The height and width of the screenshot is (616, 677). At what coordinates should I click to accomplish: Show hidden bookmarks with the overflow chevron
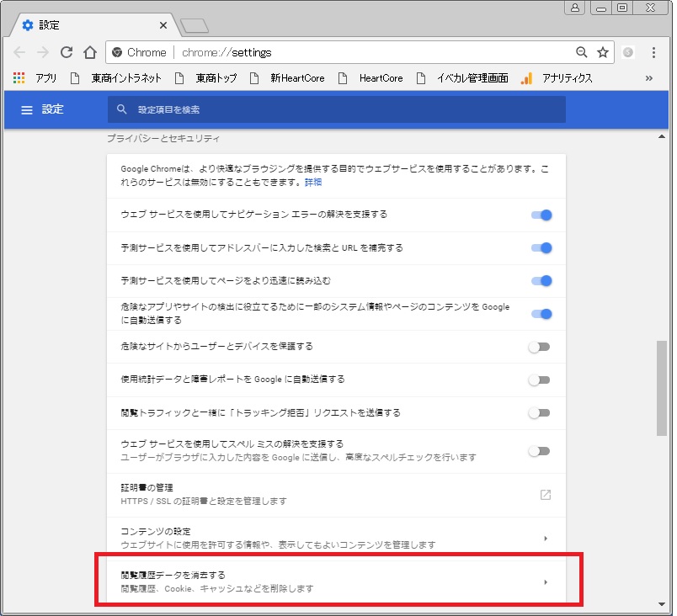(649, 78)
